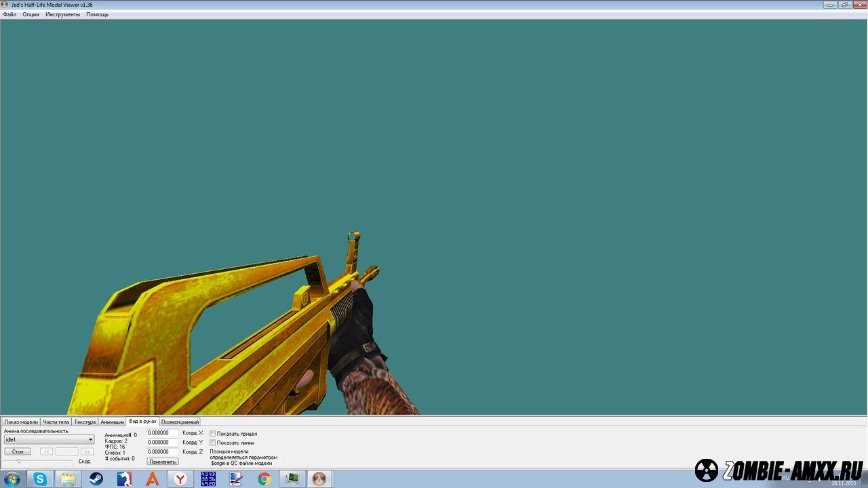Viewport: 868px width, 488px height.
Task: Click the Анимация#: 0 text
Action: (121, 435)
